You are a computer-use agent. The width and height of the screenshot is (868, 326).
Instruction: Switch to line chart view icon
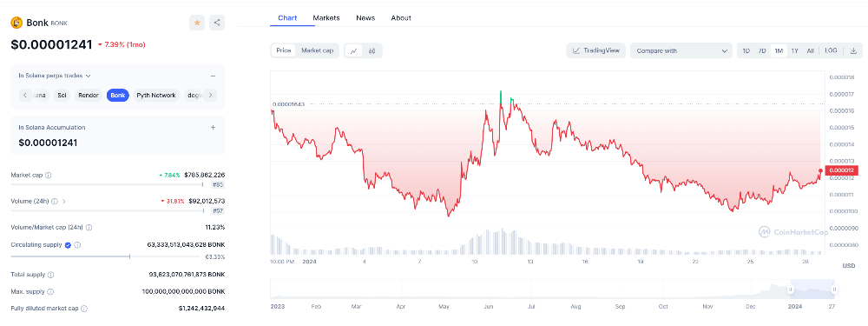click(x=354, y=51)
